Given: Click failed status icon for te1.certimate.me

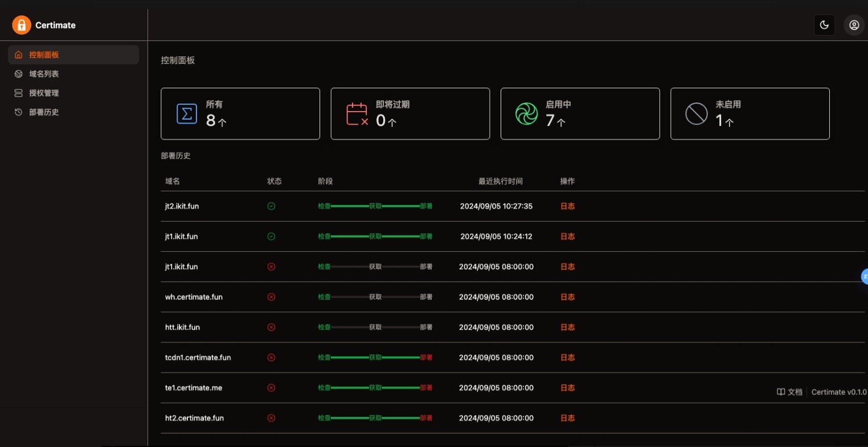Looking at the screenshot, I should point(271,388).
